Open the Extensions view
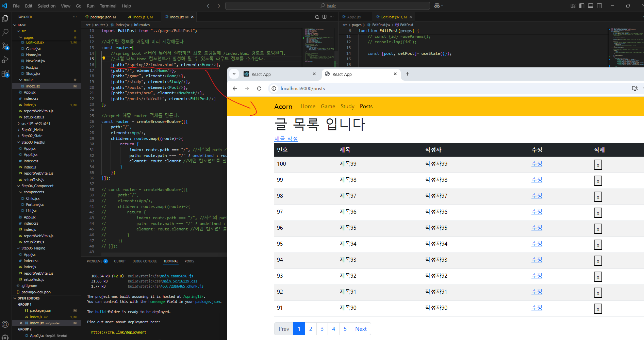 click(5, 74)
